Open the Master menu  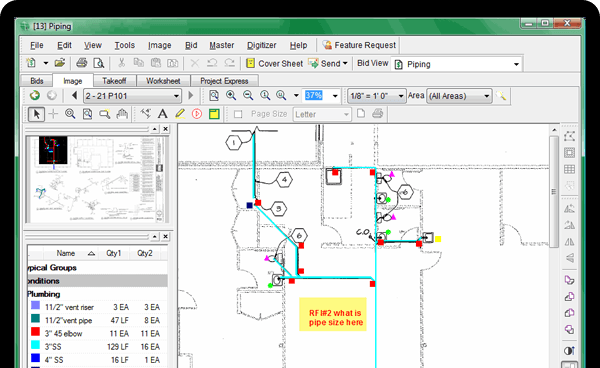tap(222, 45)
